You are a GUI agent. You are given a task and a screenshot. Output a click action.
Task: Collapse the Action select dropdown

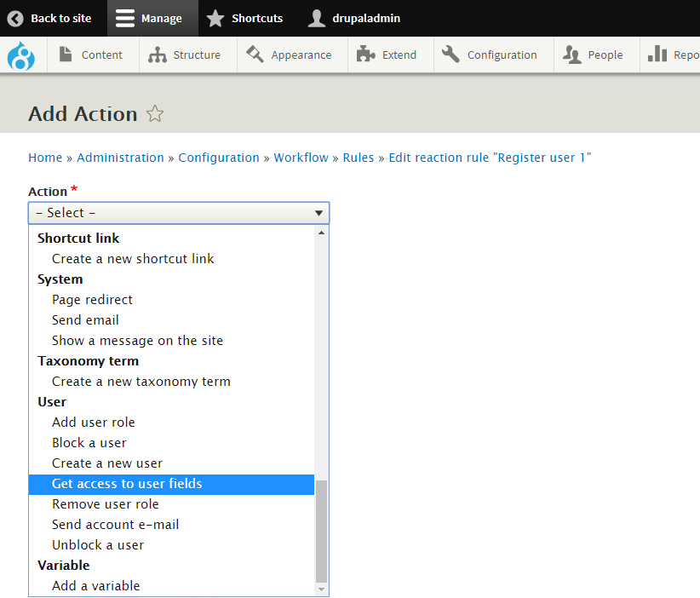pos(179,213)
